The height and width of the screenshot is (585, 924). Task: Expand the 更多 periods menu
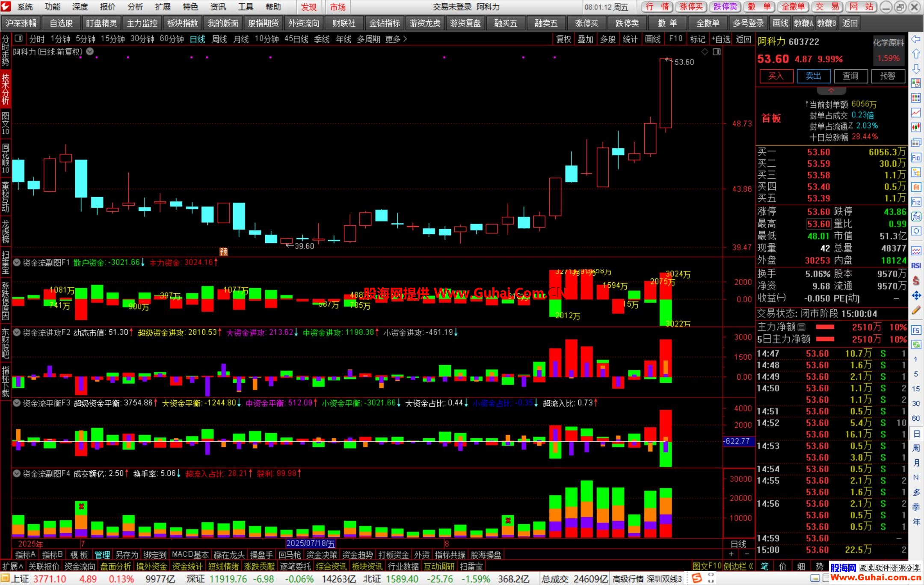point(396,39)
